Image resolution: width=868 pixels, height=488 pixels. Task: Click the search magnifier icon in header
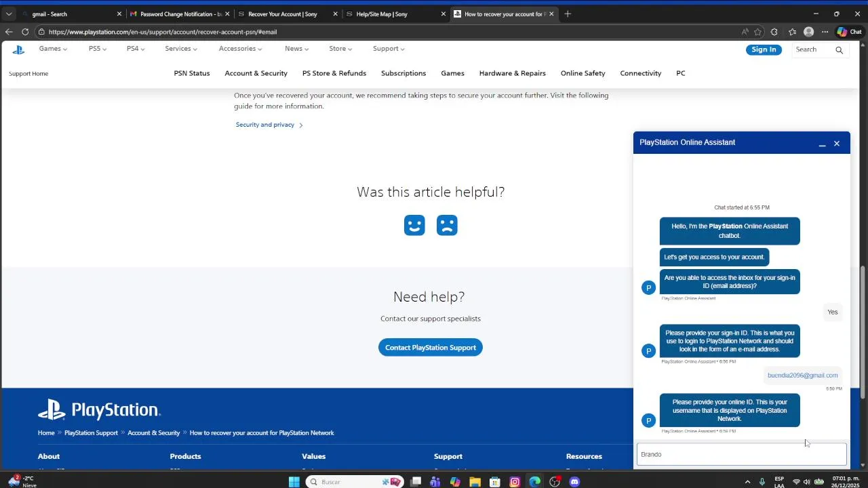(x=839, y=49)
